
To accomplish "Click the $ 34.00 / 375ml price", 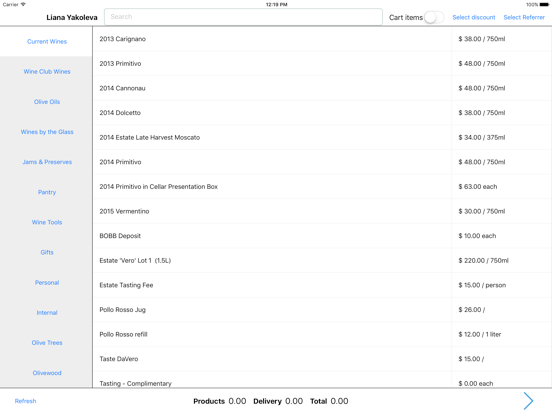I will pos(482,137).
